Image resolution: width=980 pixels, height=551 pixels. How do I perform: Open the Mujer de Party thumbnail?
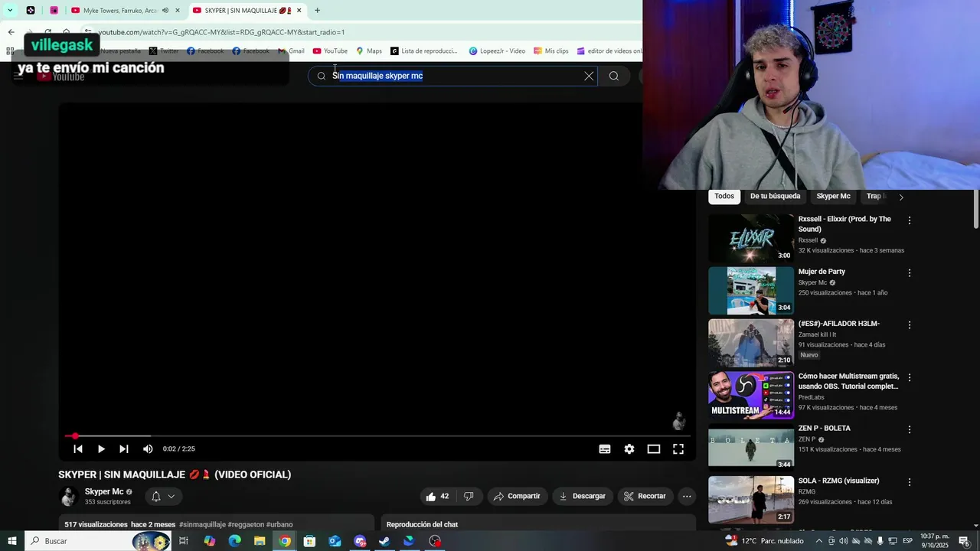coord(751,291)
